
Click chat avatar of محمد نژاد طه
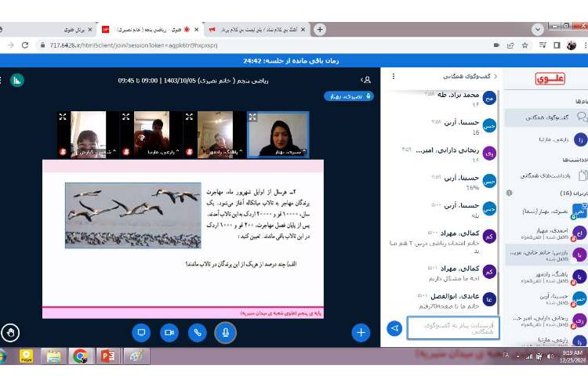point(489,98)
